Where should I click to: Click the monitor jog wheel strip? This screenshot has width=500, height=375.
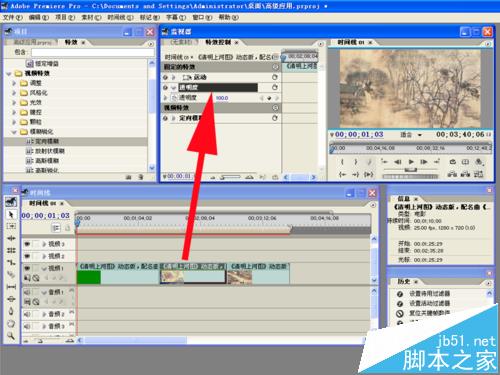click(x=411, y=176)
